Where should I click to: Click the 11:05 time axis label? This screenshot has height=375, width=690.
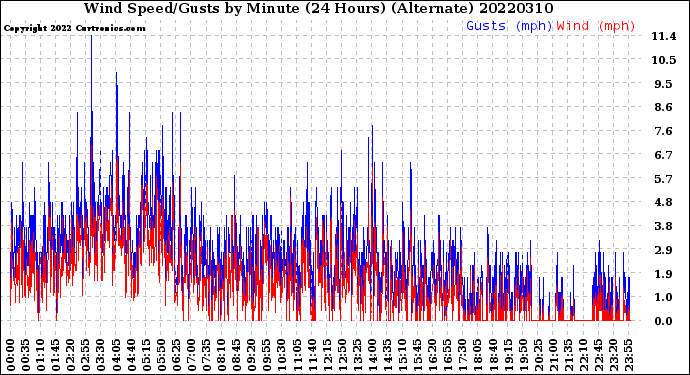297,355
